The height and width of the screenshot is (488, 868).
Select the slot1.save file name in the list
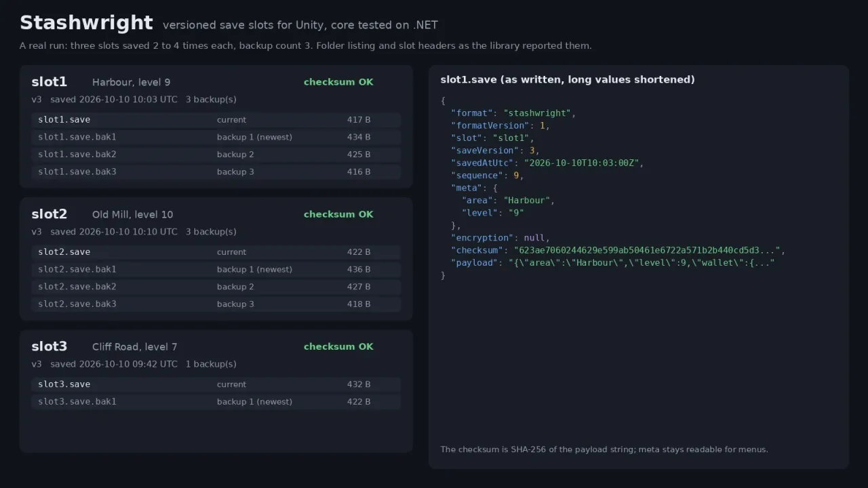64,120
